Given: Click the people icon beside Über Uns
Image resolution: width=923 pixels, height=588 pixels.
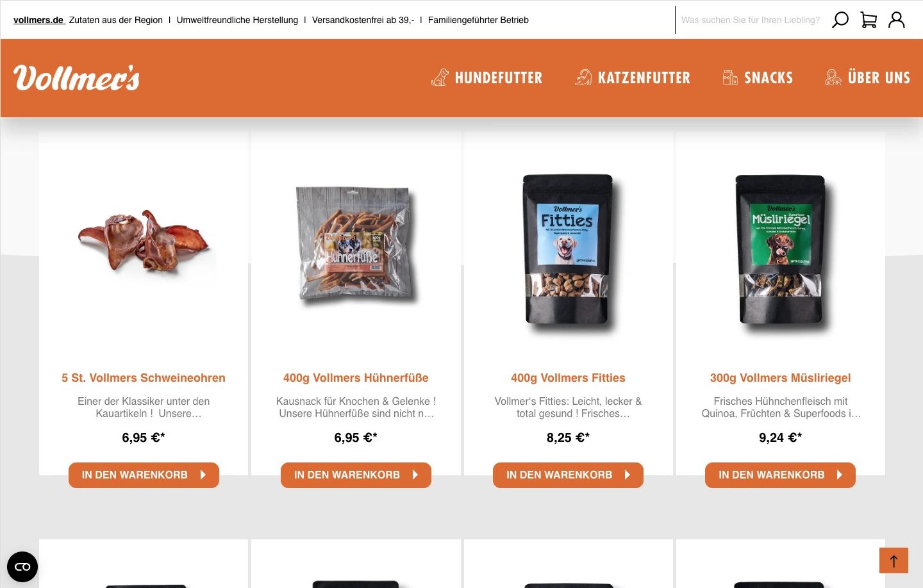Looking at the screenshot, I should pos(833,78).
